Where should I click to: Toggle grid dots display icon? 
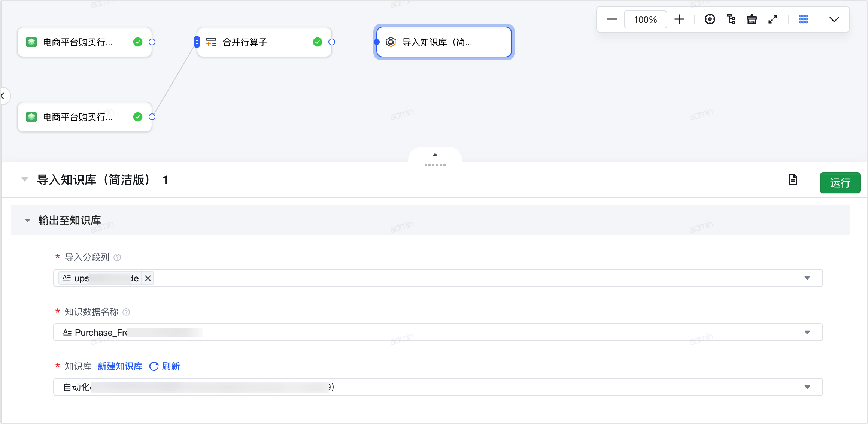803,19
